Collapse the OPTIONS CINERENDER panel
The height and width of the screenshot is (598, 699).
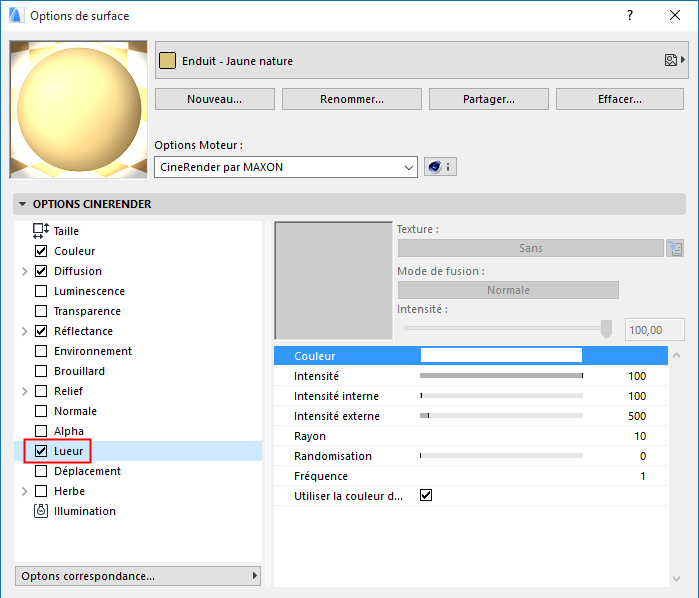tap(23, 204)
